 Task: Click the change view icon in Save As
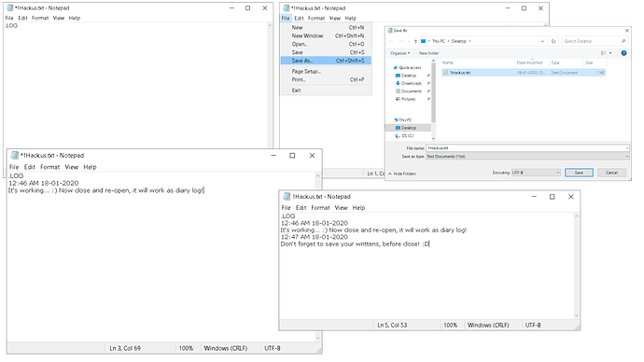click(x=603, y=53)
